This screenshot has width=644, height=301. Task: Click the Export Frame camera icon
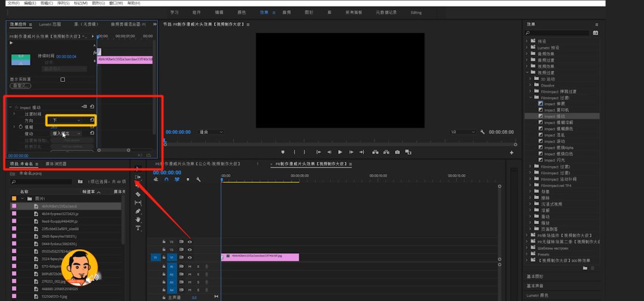point(397,152)
